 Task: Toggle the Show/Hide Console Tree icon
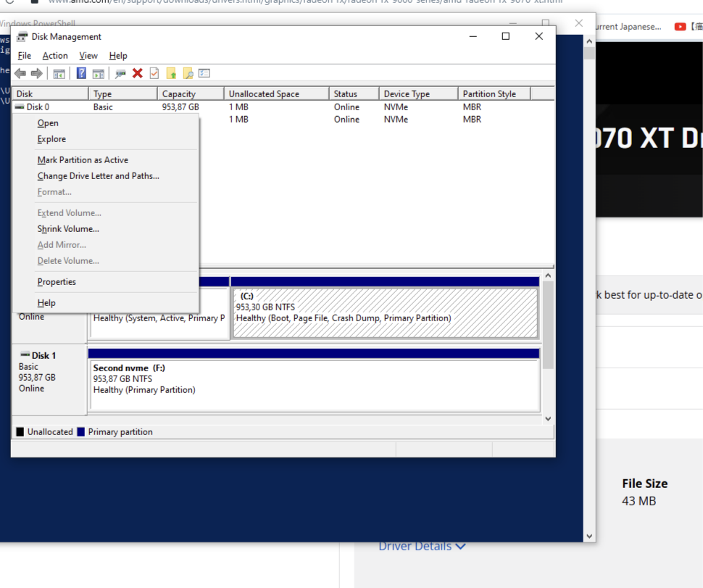(59, 73)
